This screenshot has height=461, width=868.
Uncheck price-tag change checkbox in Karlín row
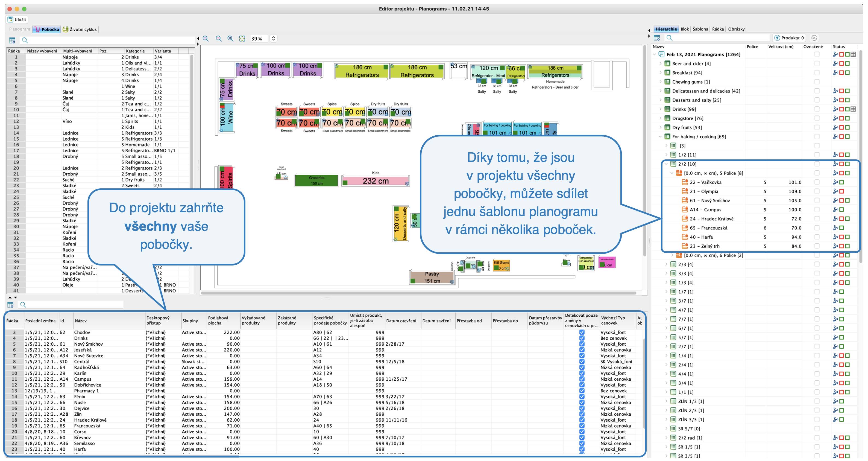click(582, 373)
